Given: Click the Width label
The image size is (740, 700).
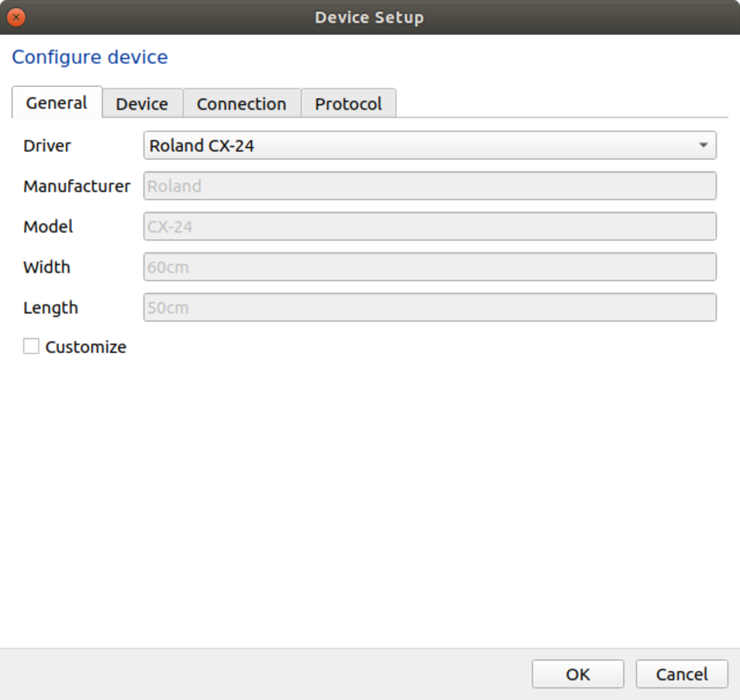Looking at the screenshot, I should pyautogui.click(x=47, y=268).
